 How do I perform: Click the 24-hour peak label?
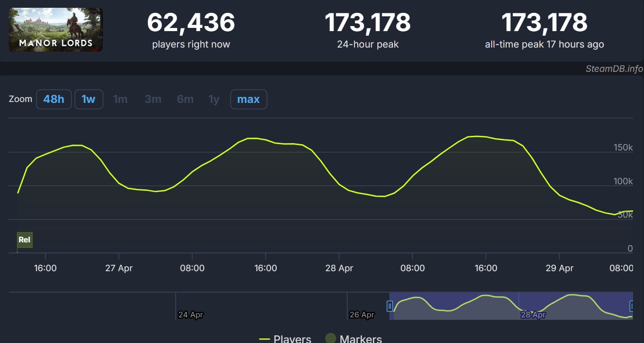point(368,44)
